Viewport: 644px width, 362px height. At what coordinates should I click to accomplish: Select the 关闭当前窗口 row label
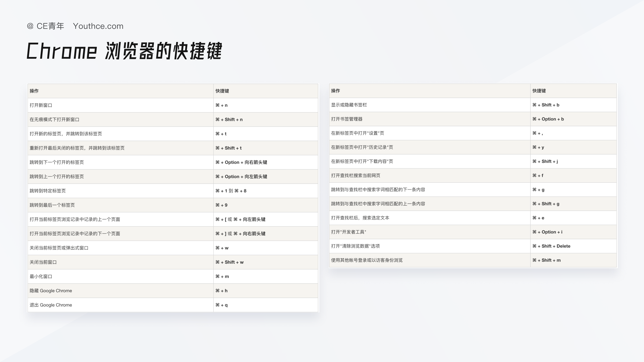tap(43, 262)
